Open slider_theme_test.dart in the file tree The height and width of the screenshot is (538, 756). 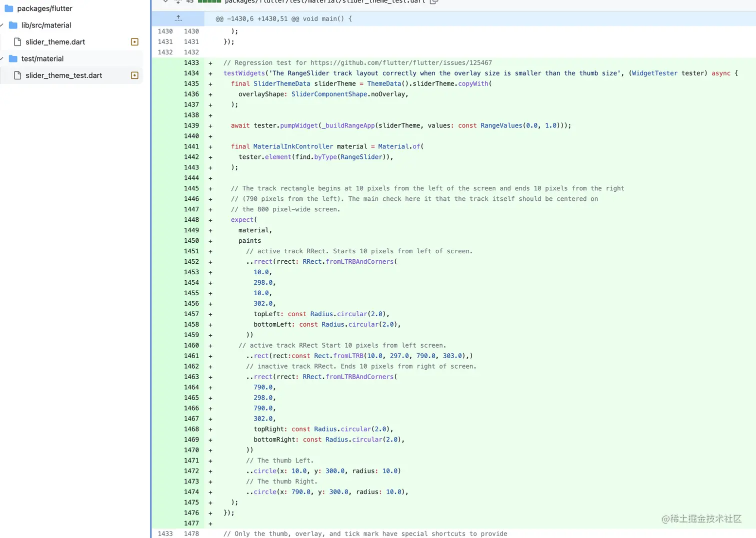click(x=64, y=75)
